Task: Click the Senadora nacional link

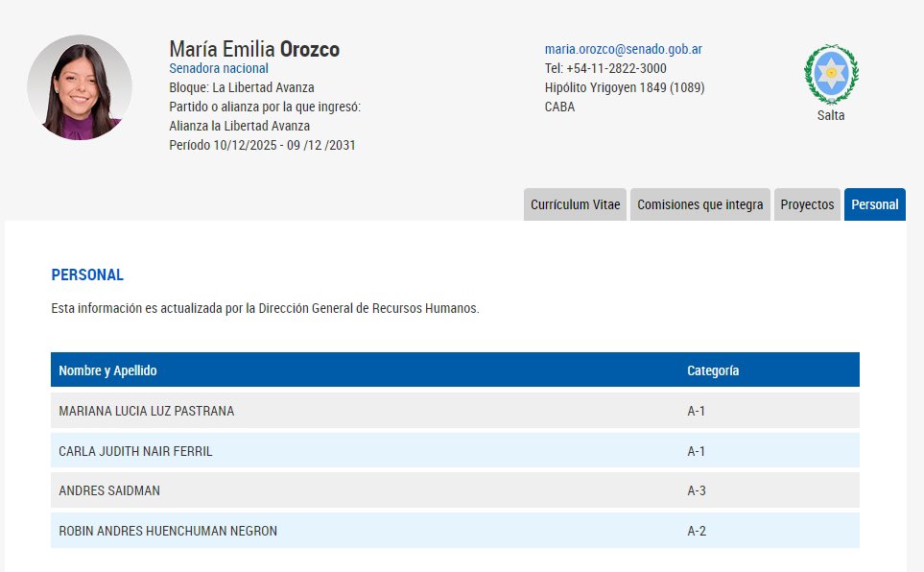Action: pyautogui.click(x=219, y=68)
